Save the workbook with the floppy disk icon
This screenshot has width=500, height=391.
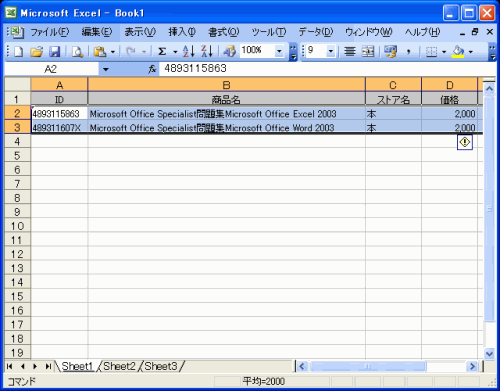54,52
